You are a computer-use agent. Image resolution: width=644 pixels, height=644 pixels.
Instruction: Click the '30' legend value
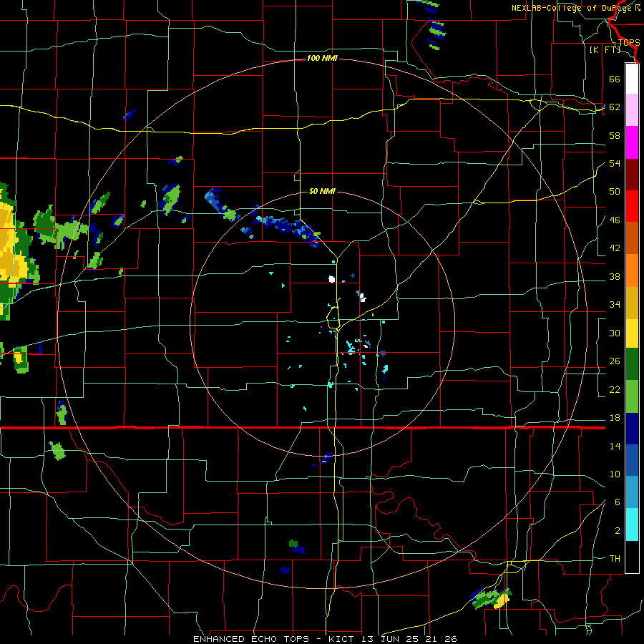click(x=615, y=333)
